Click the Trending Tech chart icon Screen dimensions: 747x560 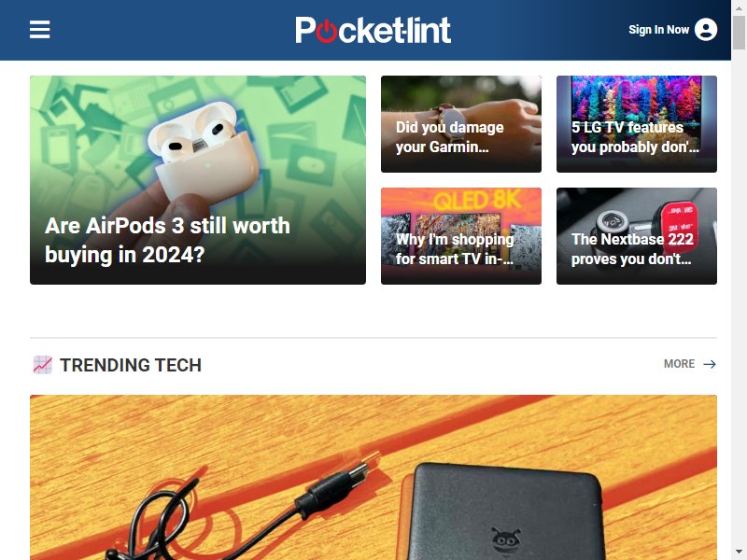pos(42,365)
